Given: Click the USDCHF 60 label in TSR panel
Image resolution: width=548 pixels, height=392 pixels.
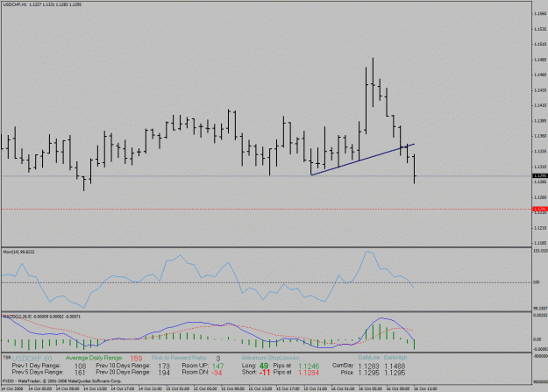Looking at the screenshot, I should [x=32, y=359].
